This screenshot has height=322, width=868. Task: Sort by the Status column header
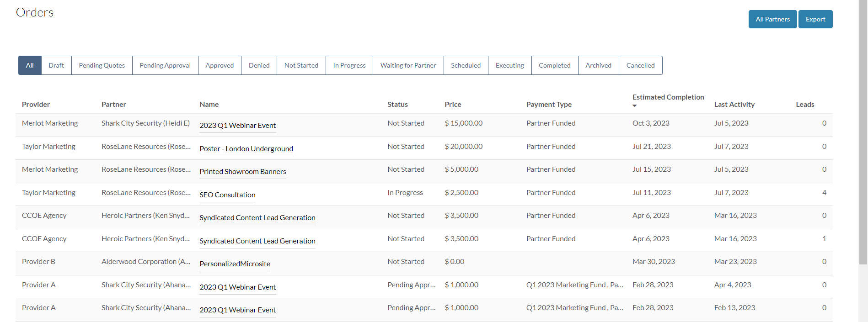click(x=397, y=105)
